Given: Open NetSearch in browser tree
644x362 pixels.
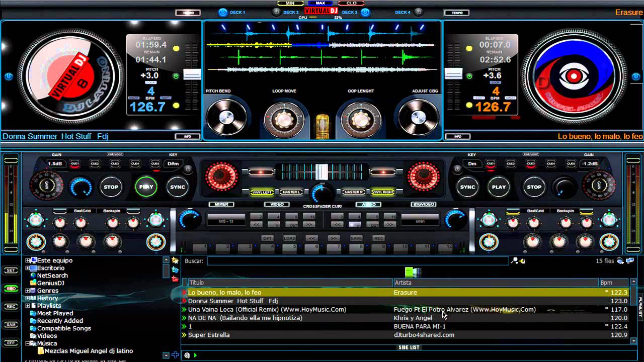Looking at the screenshot, I should pos(52,276).
